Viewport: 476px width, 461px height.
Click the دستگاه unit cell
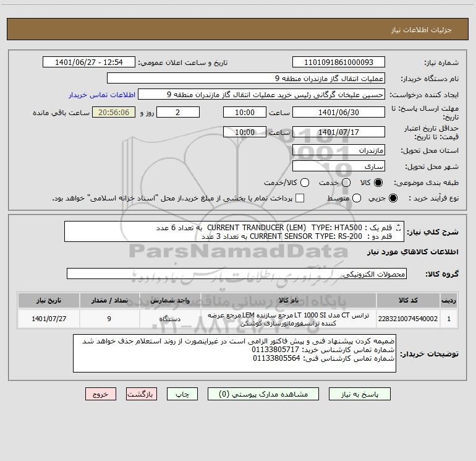pyautogui.click(x=170, y=319)
